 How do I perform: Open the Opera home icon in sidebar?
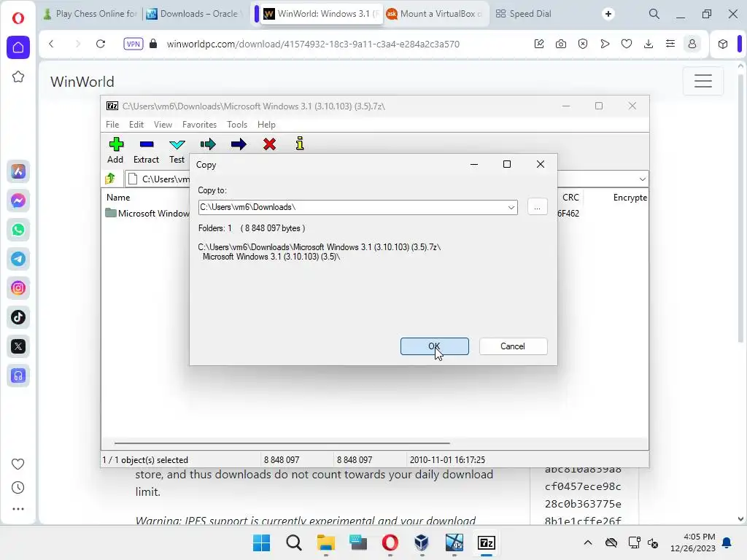click(18, 47)
